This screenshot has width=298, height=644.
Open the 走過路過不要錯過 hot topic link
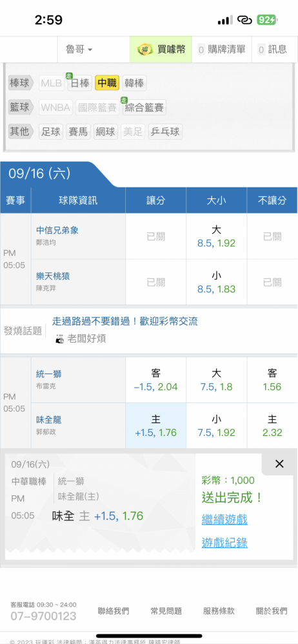[x=124, y=321]
